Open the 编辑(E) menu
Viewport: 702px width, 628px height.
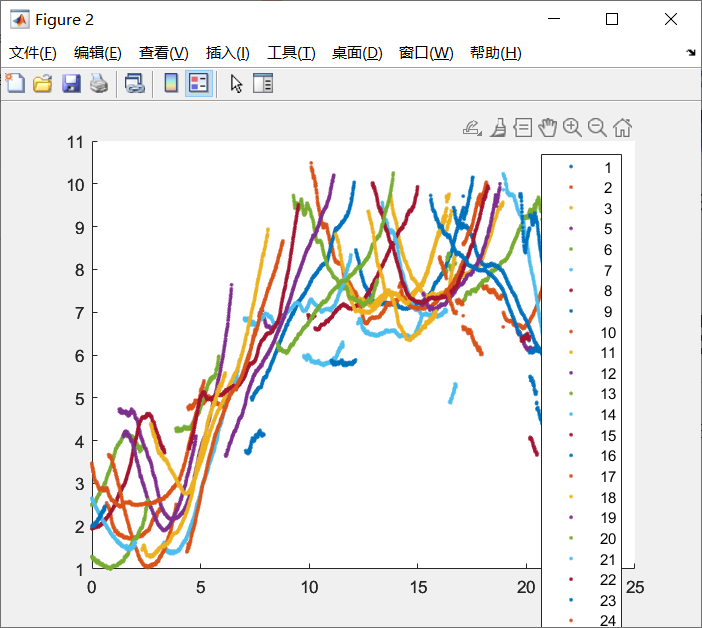(x=98, y=53)
